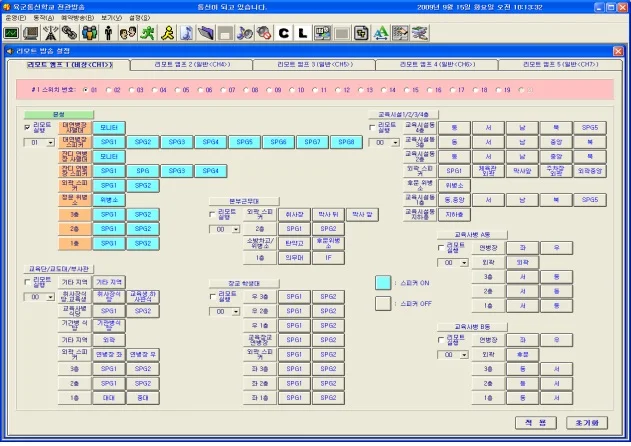Viewport: 631px width, 446px height.
Task: Click the antenna tower broadcast icon
Action: (x=50, y=33)
